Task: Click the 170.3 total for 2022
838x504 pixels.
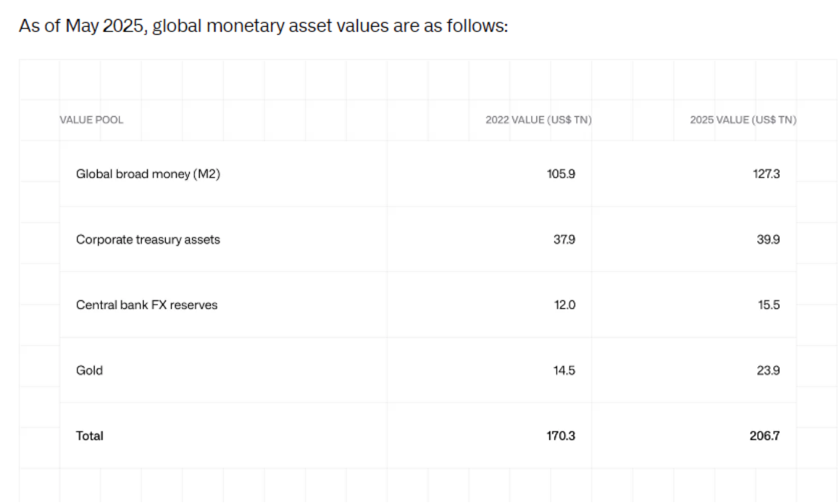Action: [561, 436]
